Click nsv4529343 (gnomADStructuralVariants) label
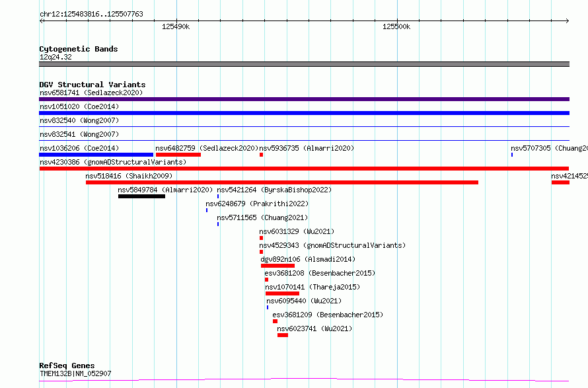 [332, 245]
